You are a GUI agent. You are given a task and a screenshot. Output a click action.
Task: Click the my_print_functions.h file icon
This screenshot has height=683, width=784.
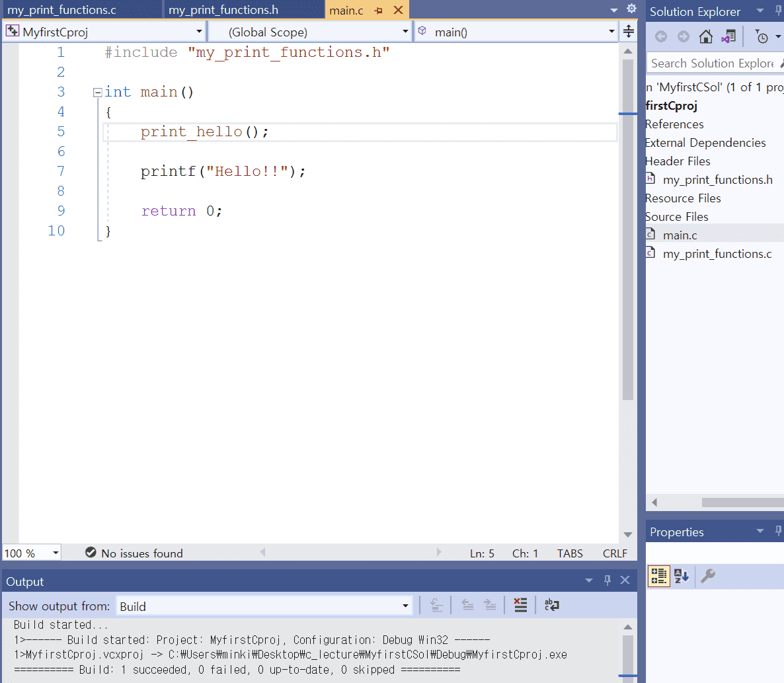[x=650, y=179]
